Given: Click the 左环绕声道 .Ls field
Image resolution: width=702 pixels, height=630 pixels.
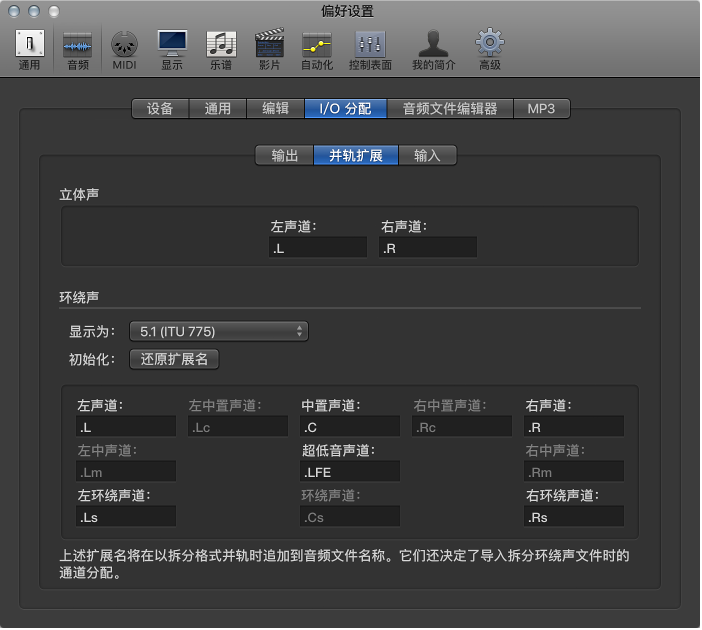Looking at the screenshot, I should [x=126, y=517].
